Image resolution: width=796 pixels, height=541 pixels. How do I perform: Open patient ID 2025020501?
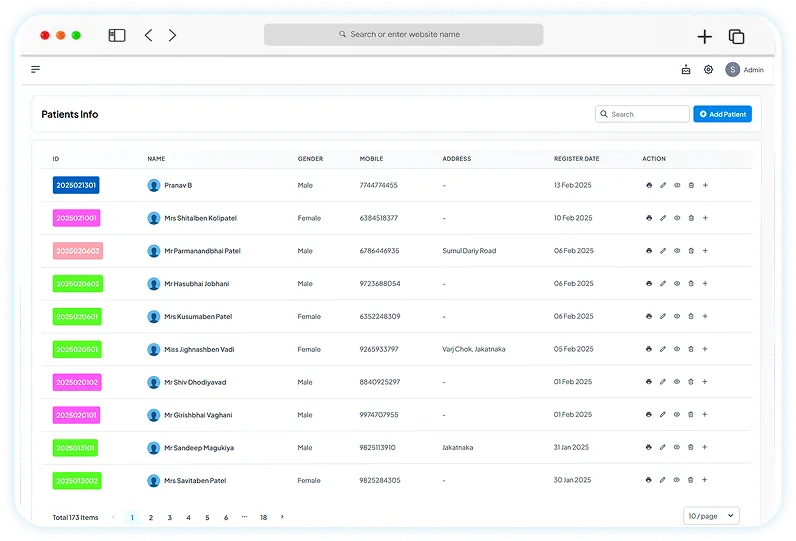(77, 349)
